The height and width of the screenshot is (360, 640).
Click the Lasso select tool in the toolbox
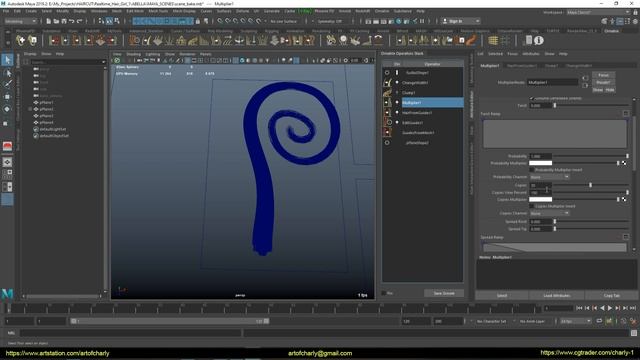(7, 73)
